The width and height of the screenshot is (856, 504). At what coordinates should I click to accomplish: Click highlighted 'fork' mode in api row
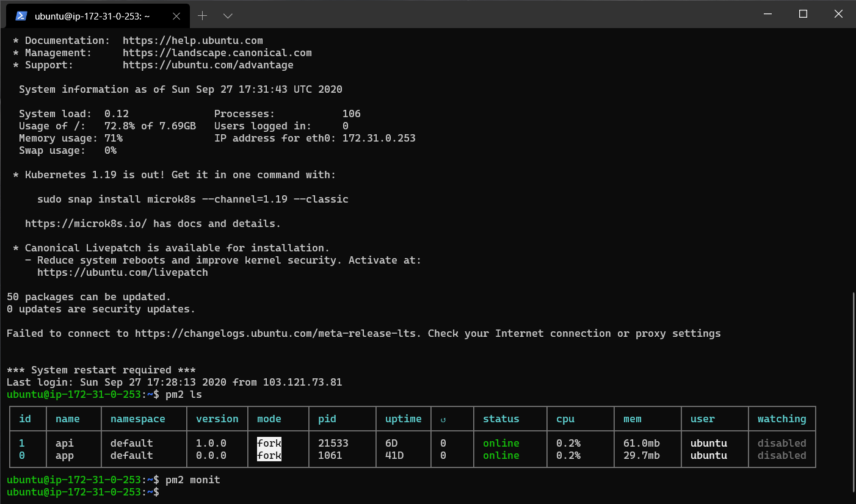[269, 444]
